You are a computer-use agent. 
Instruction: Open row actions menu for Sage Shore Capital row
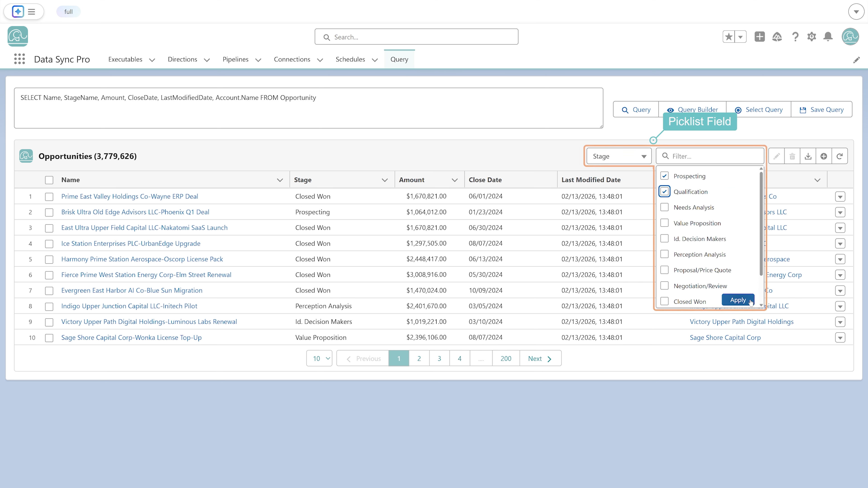tap(840, 338)
